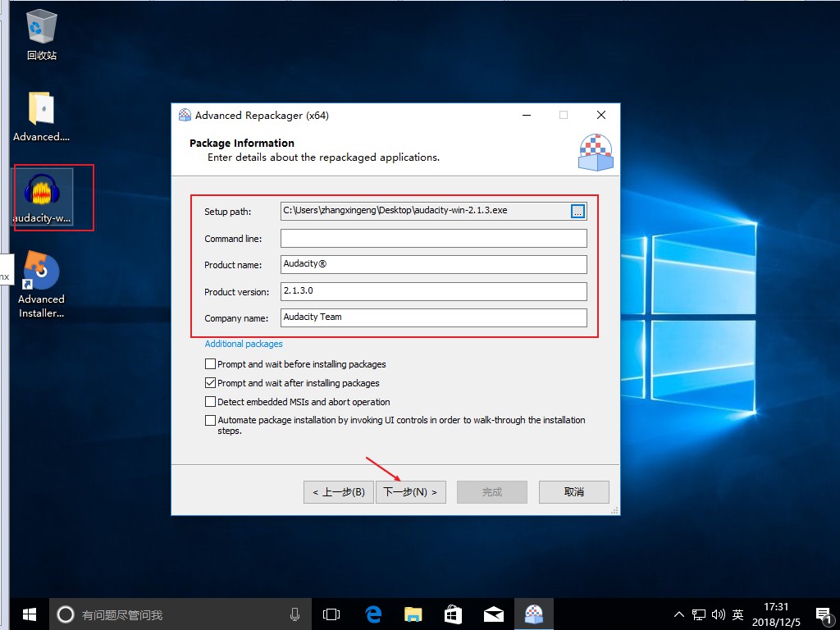Go back with the 上一步(B) button

(x=339, y=492)
